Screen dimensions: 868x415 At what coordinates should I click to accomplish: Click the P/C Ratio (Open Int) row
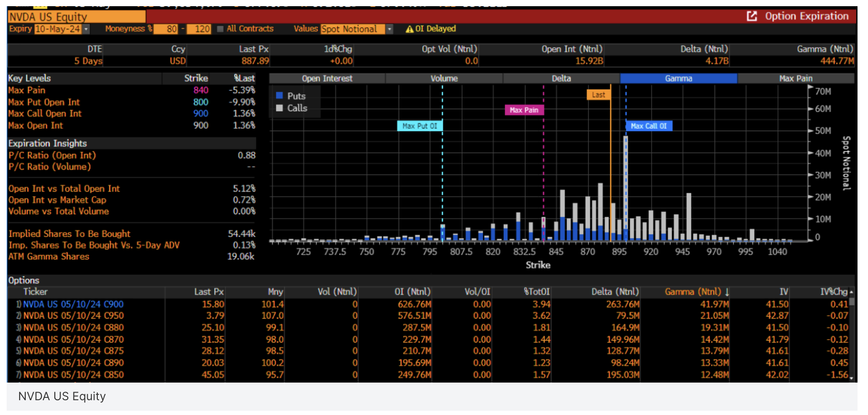point(132,156)
